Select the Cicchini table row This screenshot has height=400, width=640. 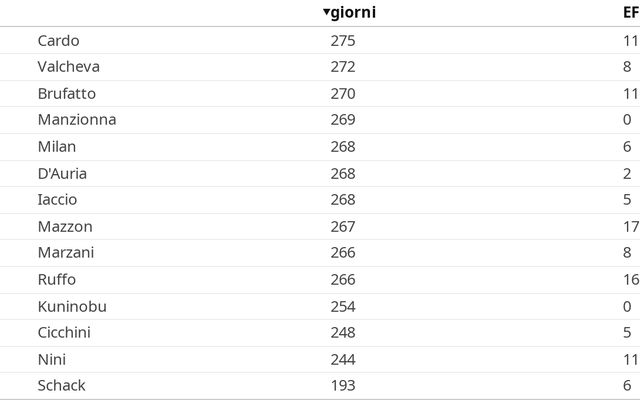pyautogui.click(x=320, y=333)
